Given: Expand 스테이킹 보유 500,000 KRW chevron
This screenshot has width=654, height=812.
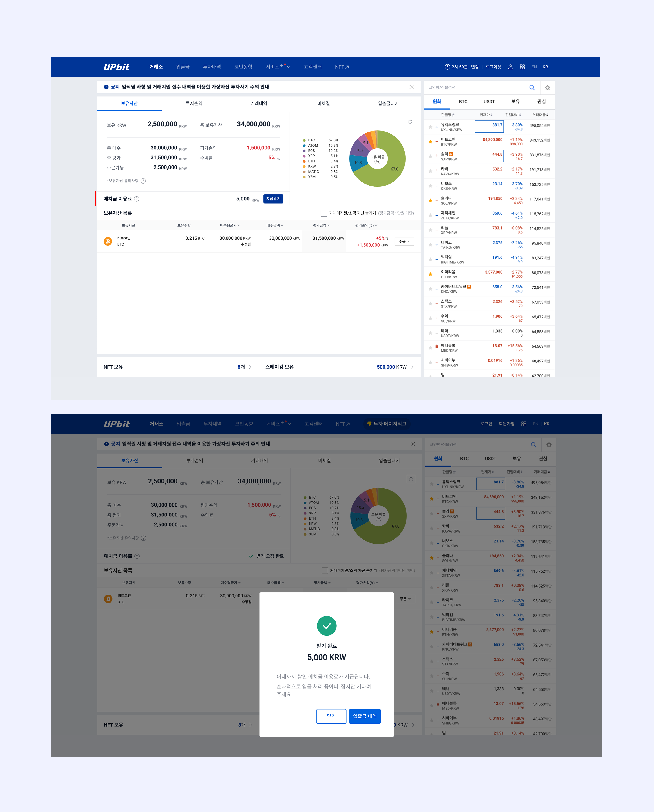Looking at the screenshot, I should point(411,367).
